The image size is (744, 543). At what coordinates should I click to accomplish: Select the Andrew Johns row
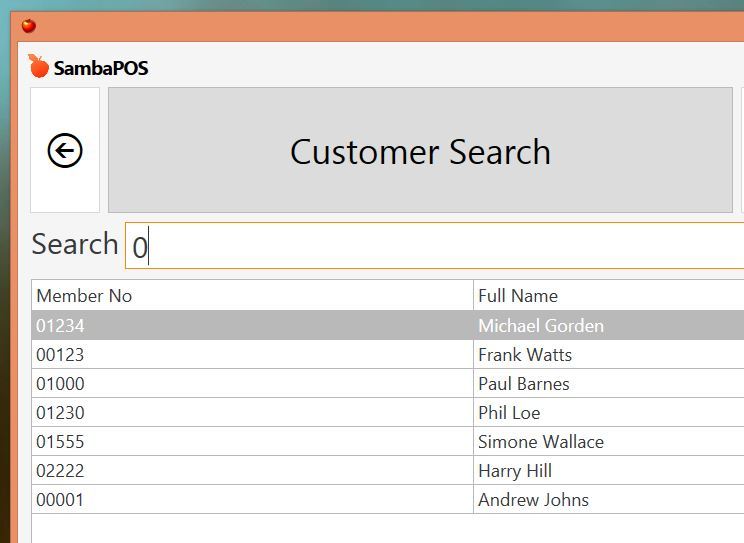[388, 499]
